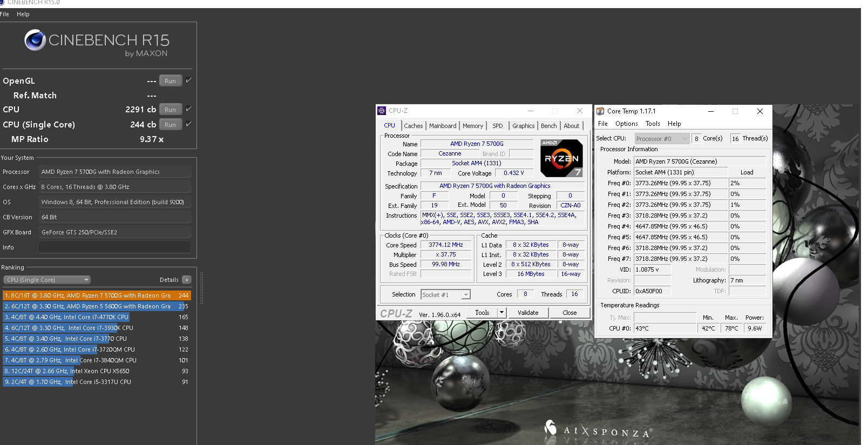Switch to the Graphics tab in CPU-Z
The height and width of the screenshot is (445, 868).
pyautogui.click(x=524, y=126)
